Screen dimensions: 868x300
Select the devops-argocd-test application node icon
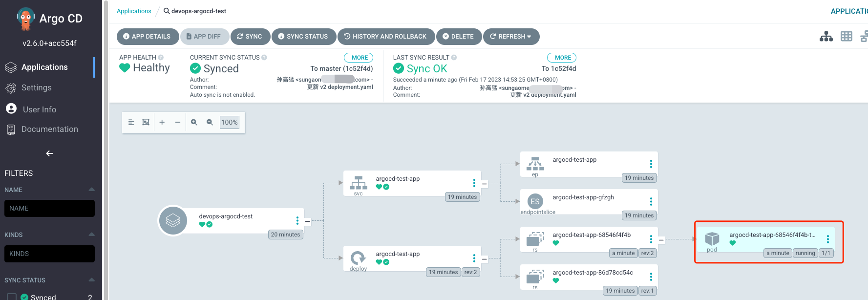[173, 221]
